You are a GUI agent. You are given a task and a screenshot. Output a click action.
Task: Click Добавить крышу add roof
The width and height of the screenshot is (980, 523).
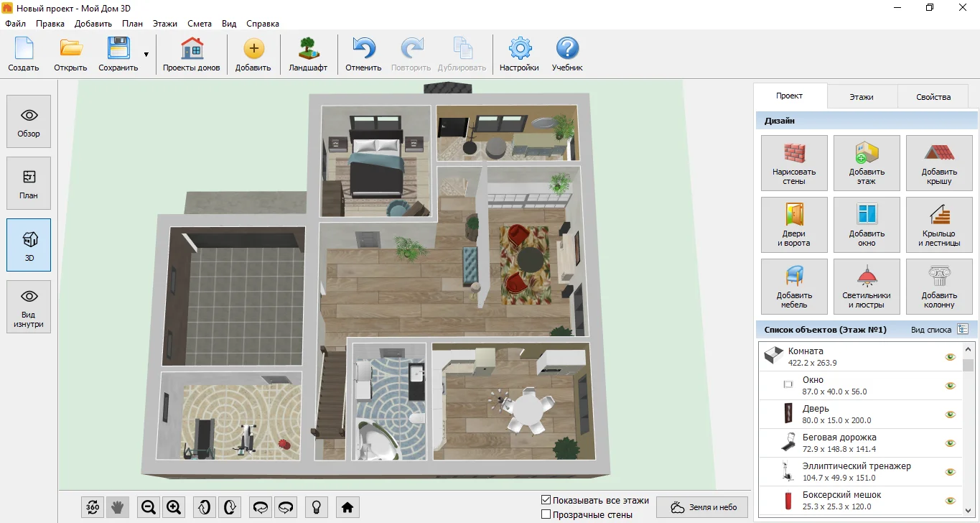939,163
